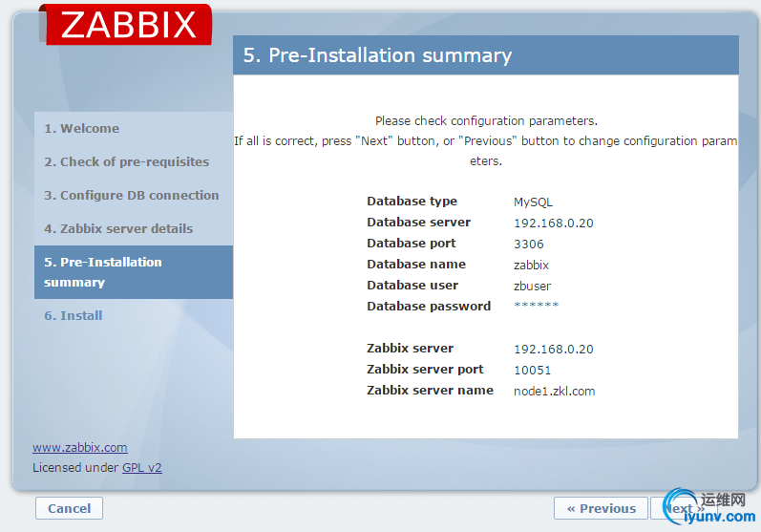Click the Database port value 3306

529,244
